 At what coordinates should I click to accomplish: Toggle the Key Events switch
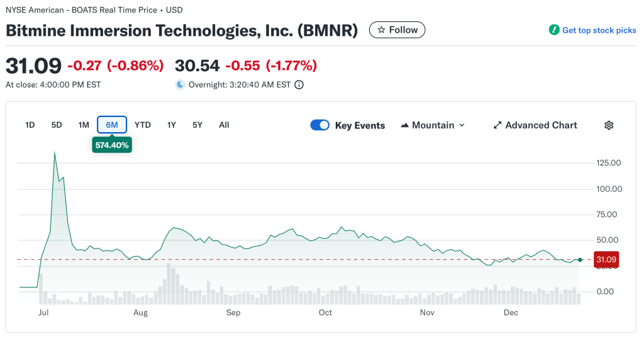point(320,125)
